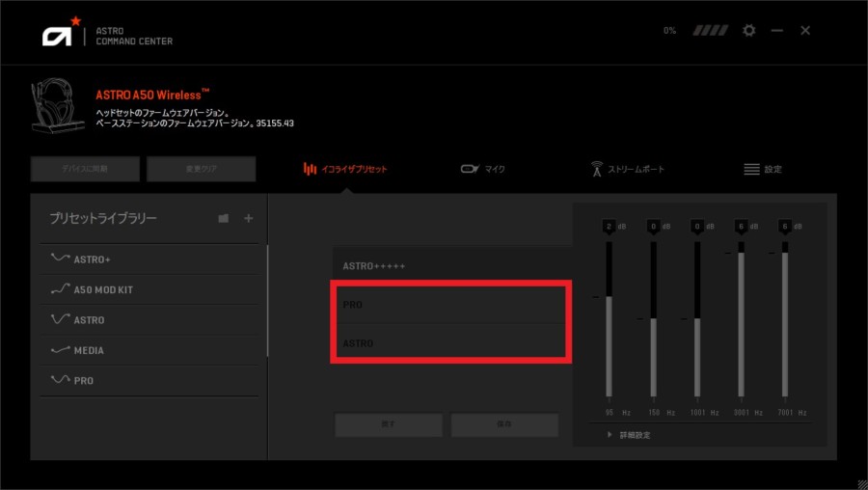
Task: Click the window resize grip at corner
Action: [862, 484]
